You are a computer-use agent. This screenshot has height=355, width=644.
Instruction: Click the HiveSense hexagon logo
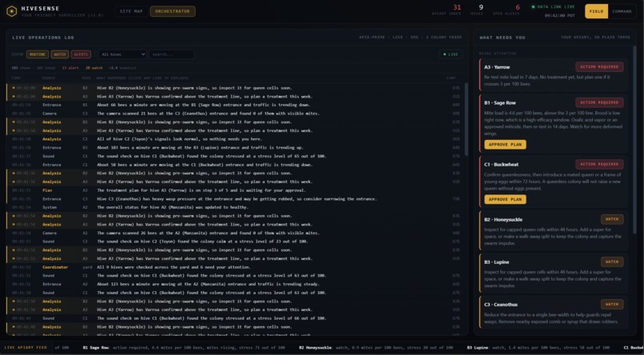pos(11,11)
